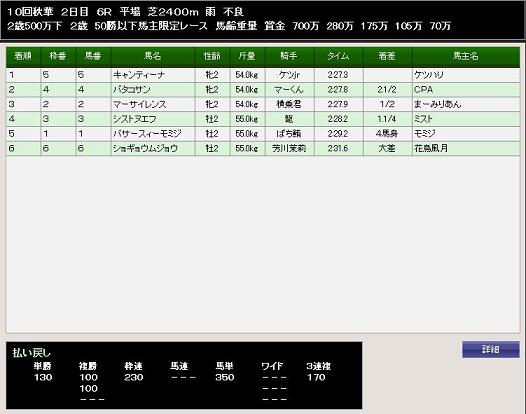Image resolution: width=526 pixels, height=414 pixels.
Task: Select the 枠番 column header
Action: click(58, 56)
